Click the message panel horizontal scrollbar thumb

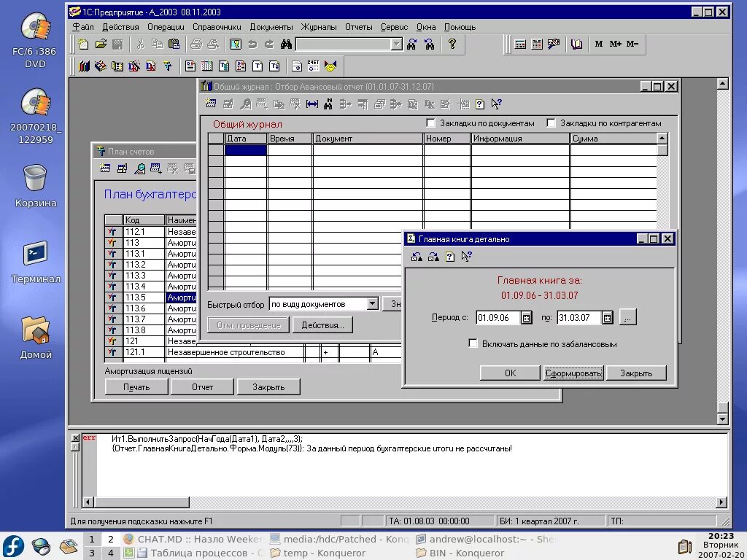coord(142,502)
